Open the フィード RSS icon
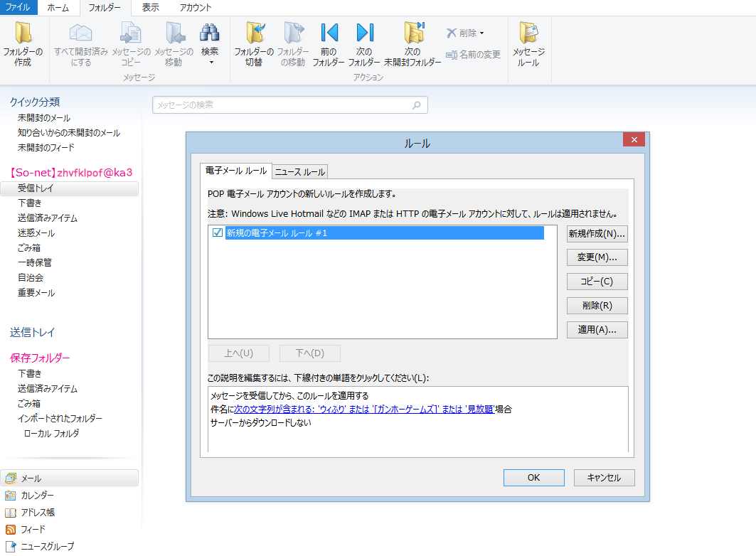The image size is (756, 556). pyautogui.click(x=10, y=530)
